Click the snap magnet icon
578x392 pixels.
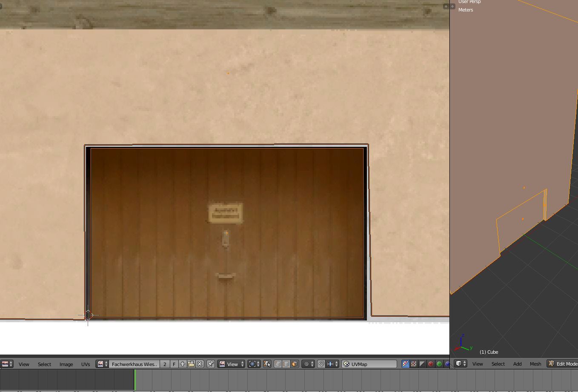coord(321,364)
